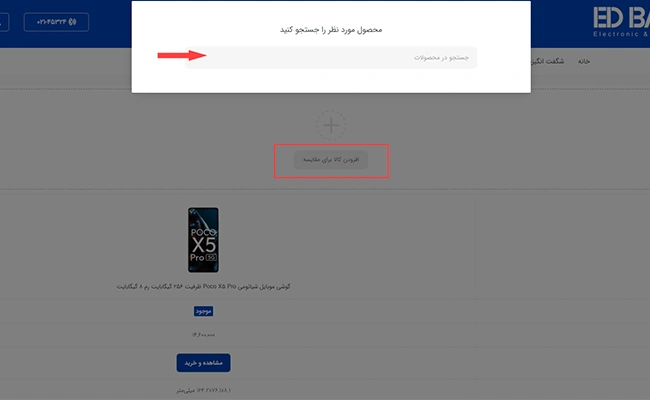This screenshot has height=400, width=650.
Task: Click the 5G badge on Poco phone image
Action: point(211,257)
